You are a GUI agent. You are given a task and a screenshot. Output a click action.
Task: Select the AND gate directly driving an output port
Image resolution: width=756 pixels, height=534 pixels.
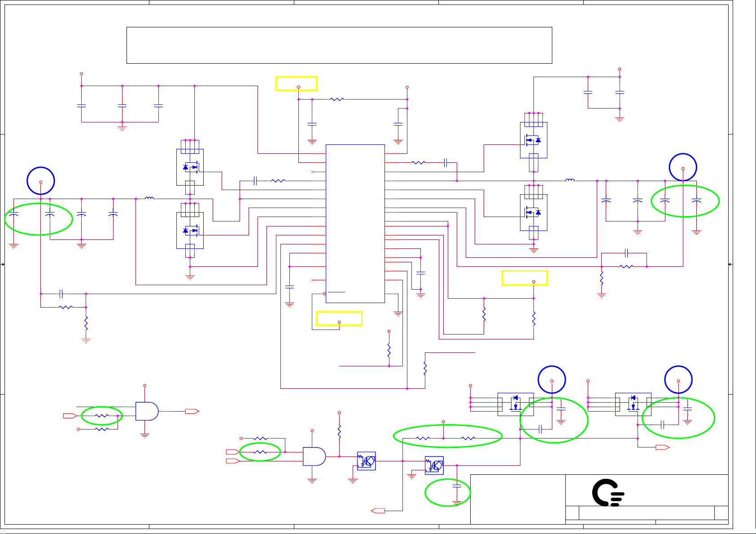point(147,411)
